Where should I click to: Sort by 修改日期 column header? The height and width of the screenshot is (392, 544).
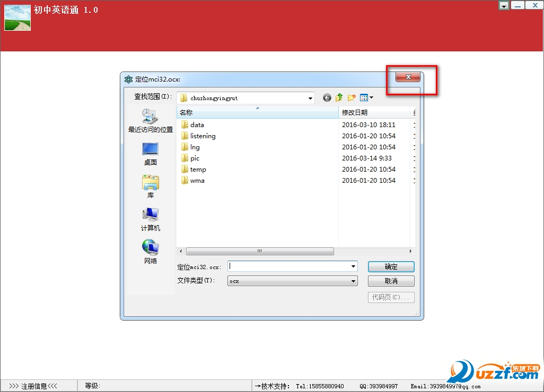click(x=374, y=112)
